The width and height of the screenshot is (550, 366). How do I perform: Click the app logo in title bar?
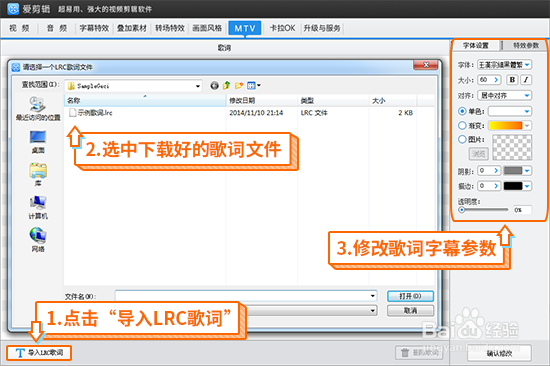[13, 9]
